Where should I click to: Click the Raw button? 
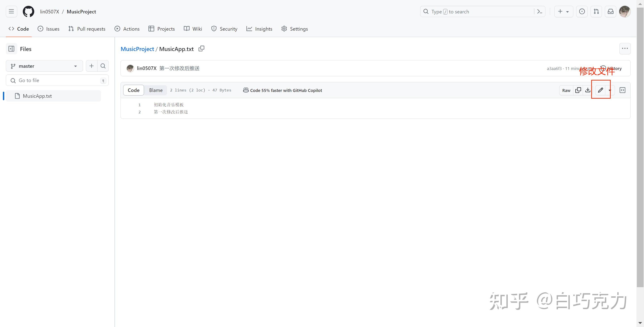566,90
